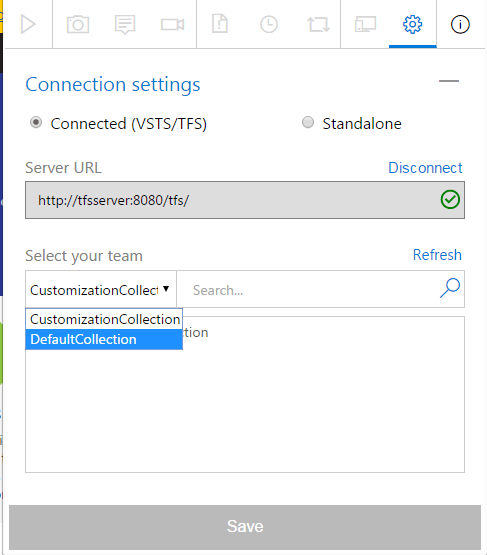Click the Refresh link
487x555 pixels.
point(437,254)
